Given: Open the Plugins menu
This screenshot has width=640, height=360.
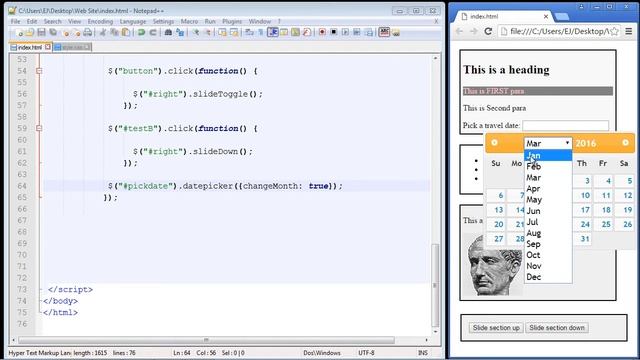Looking at the screenshot, I should (232, 21).
